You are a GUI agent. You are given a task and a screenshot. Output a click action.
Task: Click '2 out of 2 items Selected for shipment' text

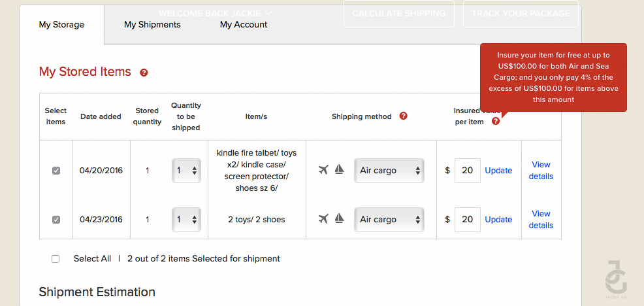point(204,259)
